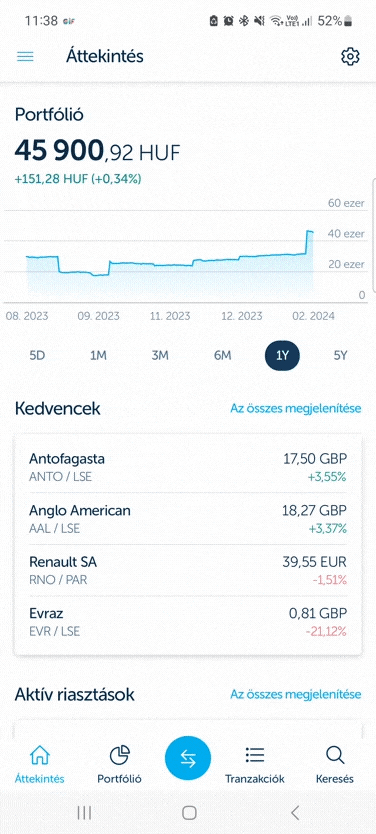Select the 5D chart range
Image resolution: width=376 pixels, height=834 pixels.
click(37, 356)
